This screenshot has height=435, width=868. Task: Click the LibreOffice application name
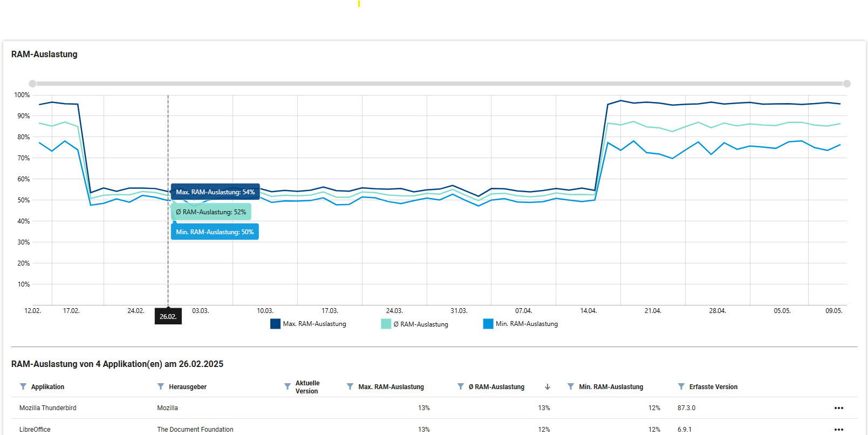click(x=35, y=430)
